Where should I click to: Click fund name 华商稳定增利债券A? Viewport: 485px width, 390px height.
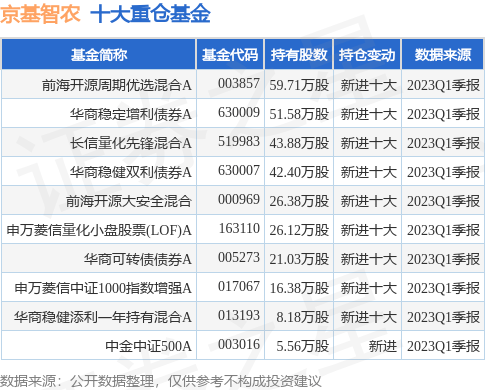point(131,114)
